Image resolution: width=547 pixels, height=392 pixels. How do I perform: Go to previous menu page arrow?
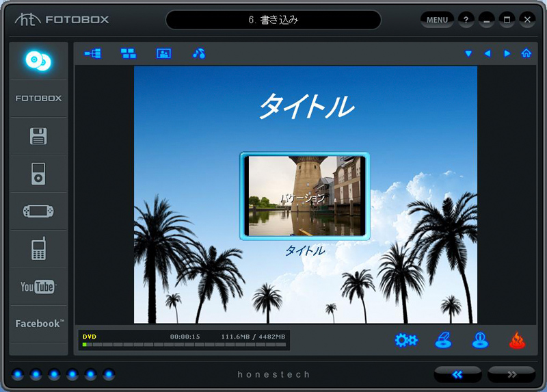(488, 53)
